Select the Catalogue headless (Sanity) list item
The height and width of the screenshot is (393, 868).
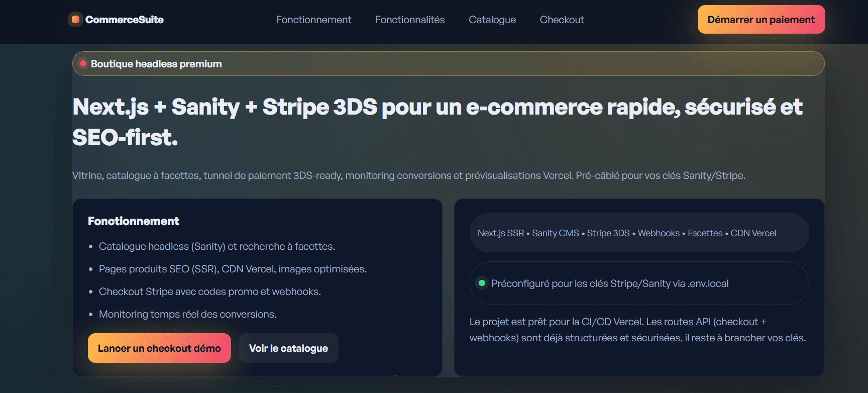pyautogui.click(x=216, y=246)
